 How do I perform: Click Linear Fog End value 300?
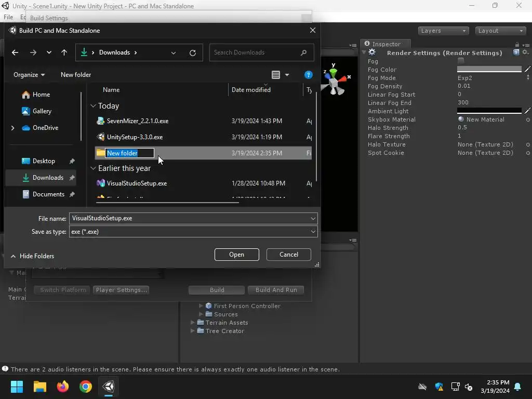[463, 103]
